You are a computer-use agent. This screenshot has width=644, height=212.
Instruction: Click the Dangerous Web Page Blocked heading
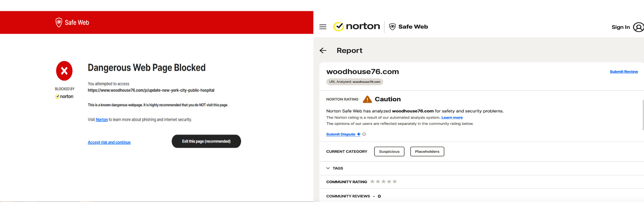[x=146, y=68]
